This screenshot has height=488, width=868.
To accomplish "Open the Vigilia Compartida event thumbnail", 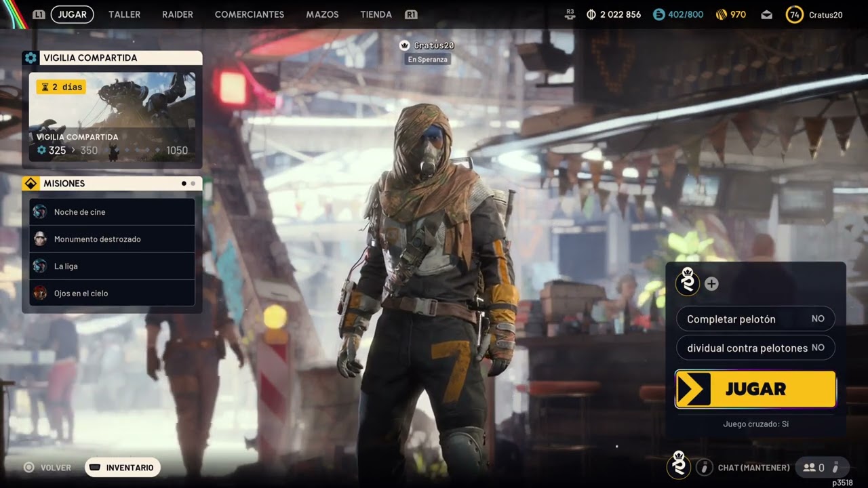I will pos(112,117).
